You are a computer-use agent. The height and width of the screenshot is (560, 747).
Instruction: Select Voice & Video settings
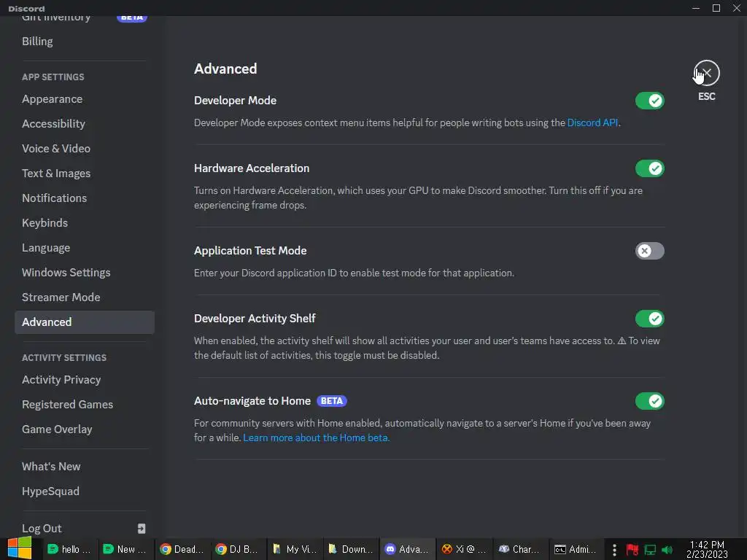coord(85,149)
